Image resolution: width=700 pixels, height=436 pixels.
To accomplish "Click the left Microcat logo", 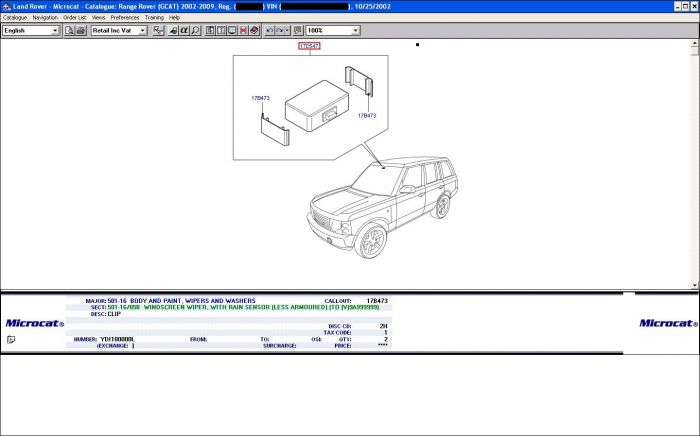I will 34,323.
